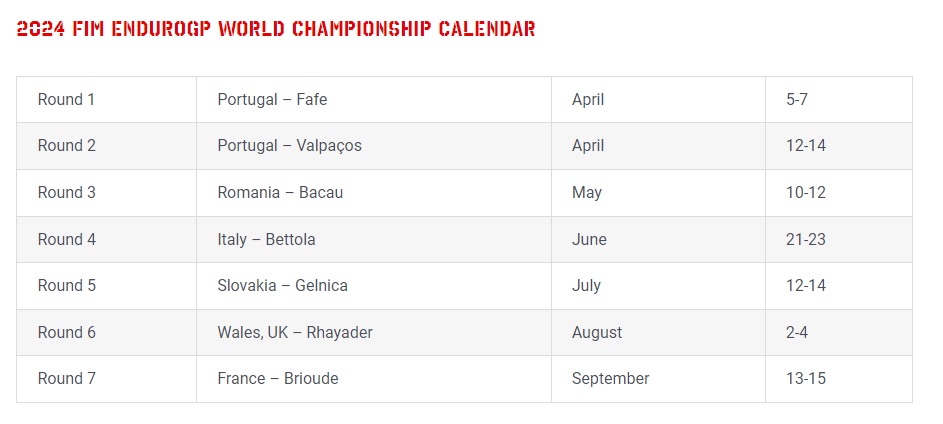Click the Round 3 label
This screenshot has width=943, height=424.
click(67, 192)
